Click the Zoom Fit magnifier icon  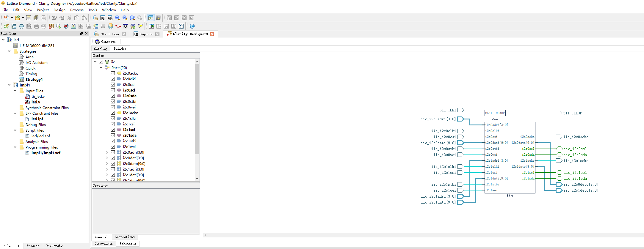pos(132,18)
